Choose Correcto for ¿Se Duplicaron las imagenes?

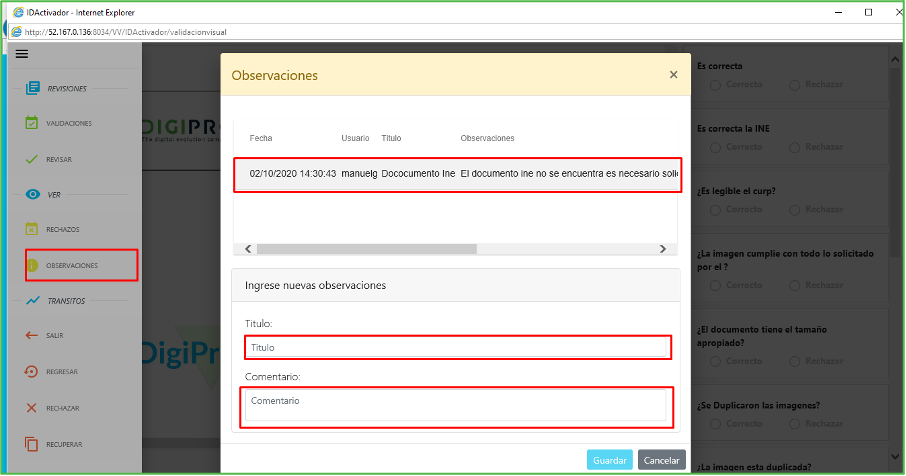[715, 423]
